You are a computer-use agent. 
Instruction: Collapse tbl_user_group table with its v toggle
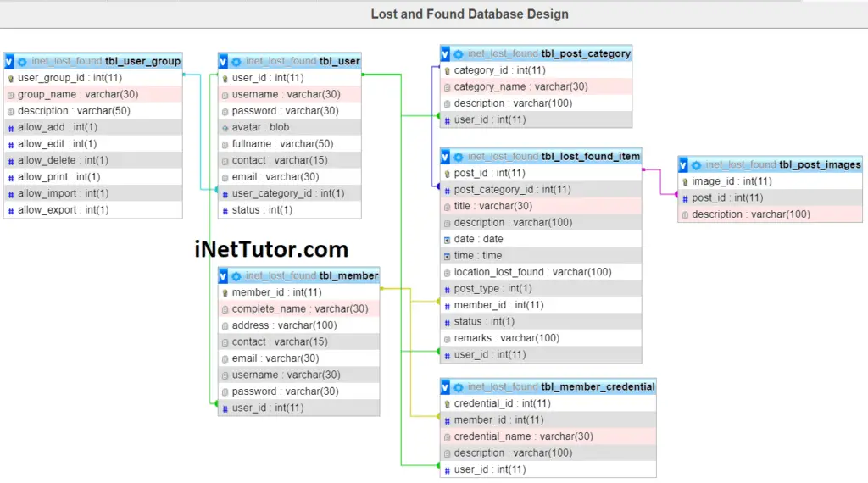point(9,61)
